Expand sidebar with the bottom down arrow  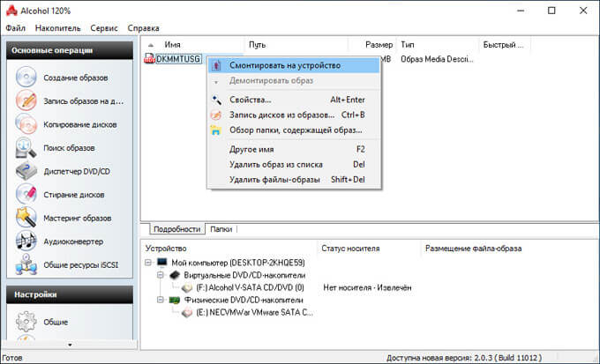(70, 345)
